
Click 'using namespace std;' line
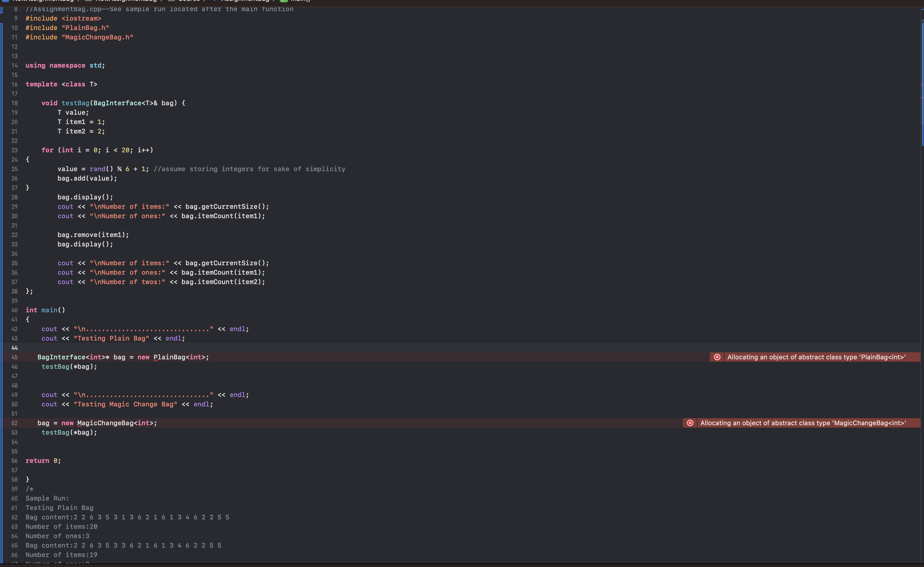(x=65, y=65)
